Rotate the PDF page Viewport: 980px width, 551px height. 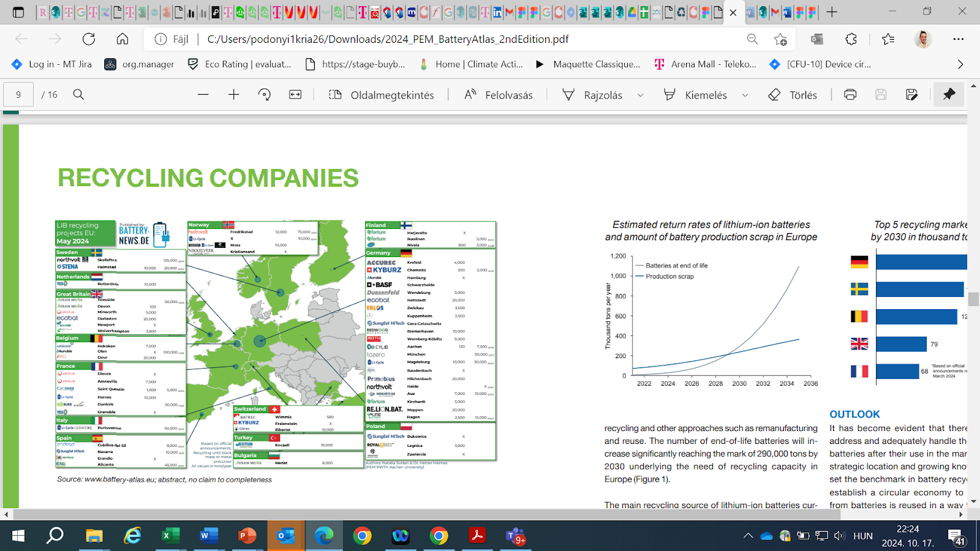point(265,95)
